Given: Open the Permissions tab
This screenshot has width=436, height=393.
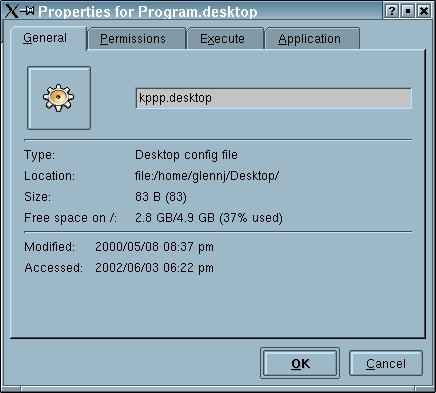Looking at the screenshot, I should (136, 39).
